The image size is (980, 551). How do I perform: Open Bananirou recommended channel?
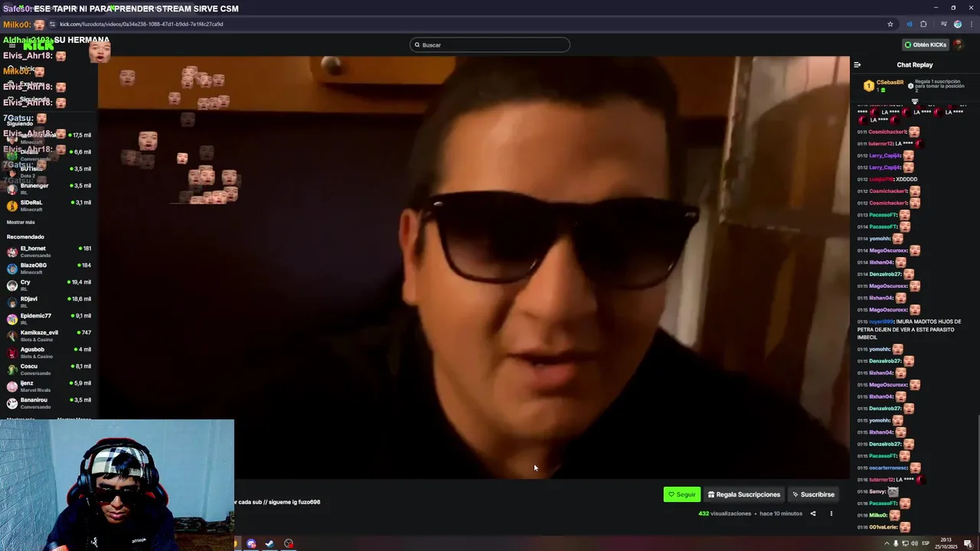click(x=49, y=403)
